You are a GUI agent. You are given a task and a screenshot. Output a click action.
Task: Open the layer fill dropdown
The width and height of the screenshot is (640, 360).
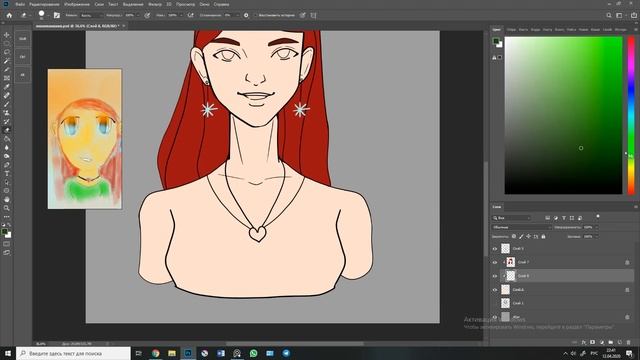(x=596, y=237)
